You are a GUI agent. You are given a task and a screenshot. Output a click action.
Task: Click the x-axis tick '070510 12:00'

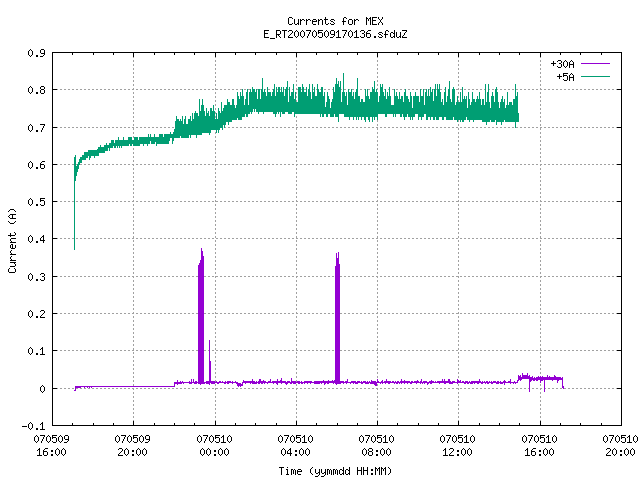[x=457, y=445]
